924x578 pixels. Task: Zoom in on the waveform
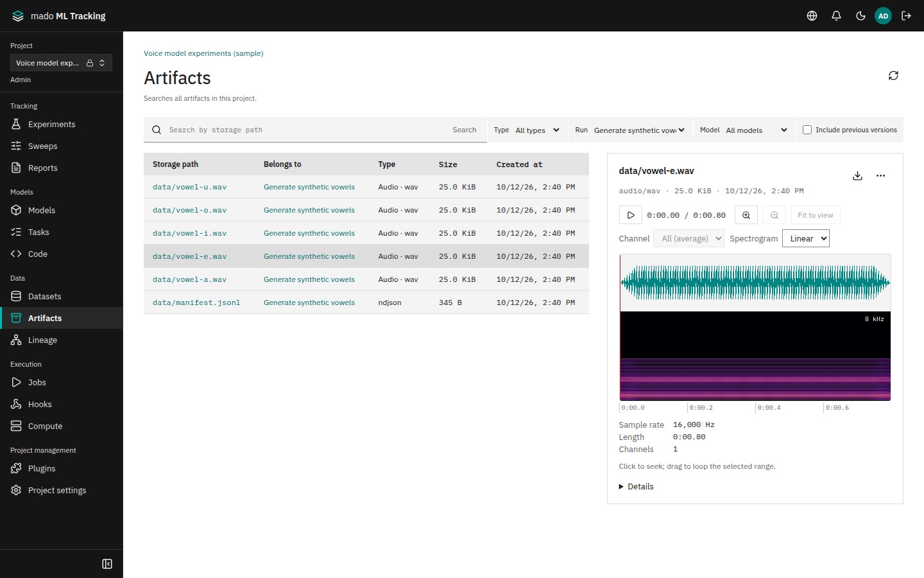pos(746,215)
